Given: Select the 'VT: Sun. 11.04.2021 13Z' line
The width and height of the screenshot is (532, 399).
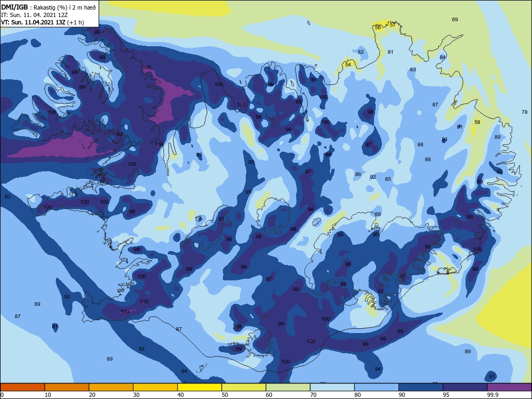Looking at the screenshot, I should (x=33, y=22).
